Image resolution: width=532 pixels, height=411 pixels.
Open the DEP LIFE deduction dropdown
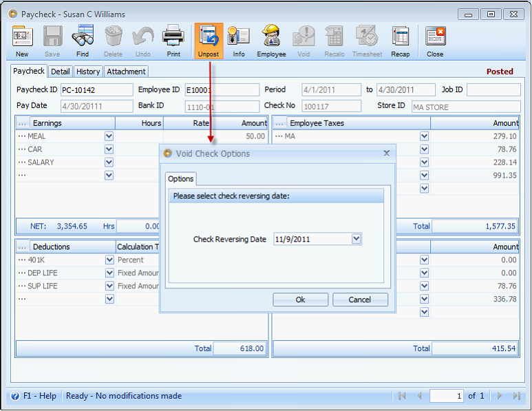tap(109, 273)
